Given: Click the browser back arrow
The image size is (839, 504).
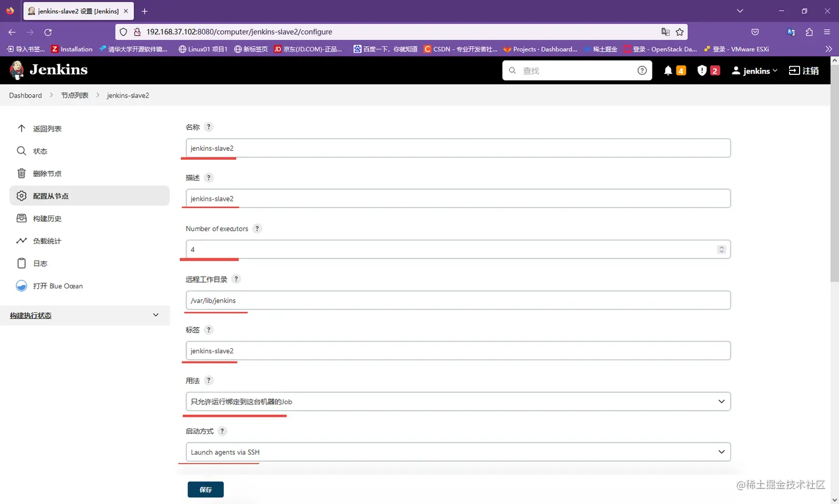Looking at the screenshot, I should (x=12, y=32).
